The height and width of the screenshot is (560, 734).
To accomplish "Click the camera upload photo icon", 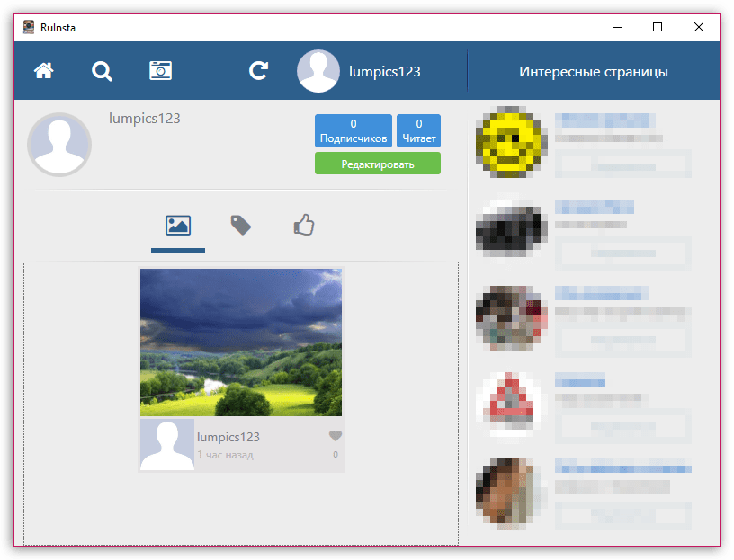I will (160, 71).
